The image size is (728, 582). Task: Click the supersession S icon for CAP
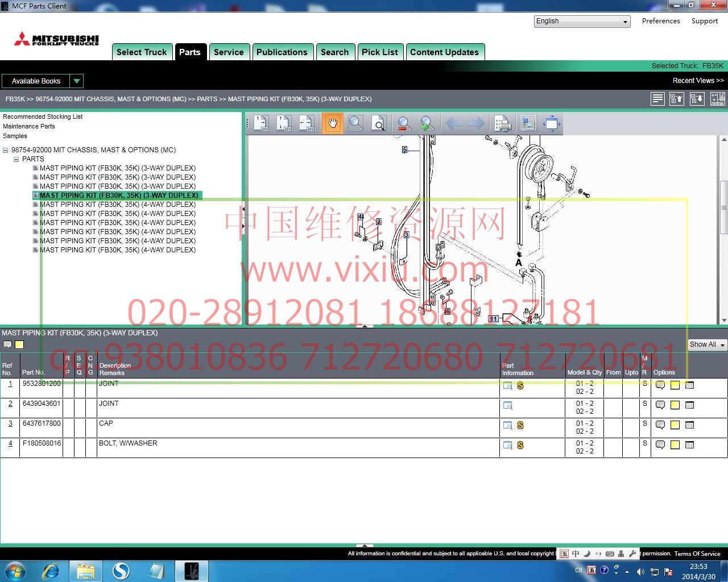520,425
